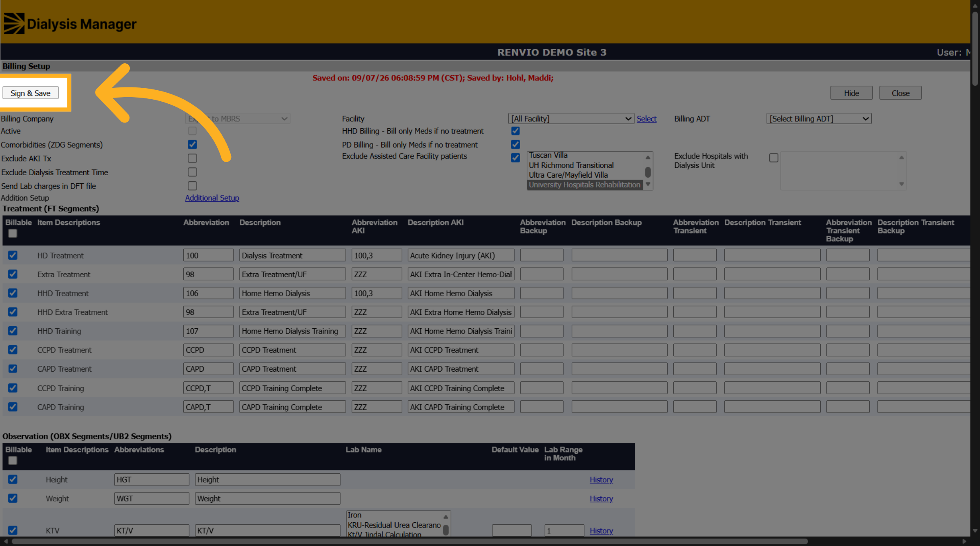Uncheck Billable for HHD Training row

point(13,331)
